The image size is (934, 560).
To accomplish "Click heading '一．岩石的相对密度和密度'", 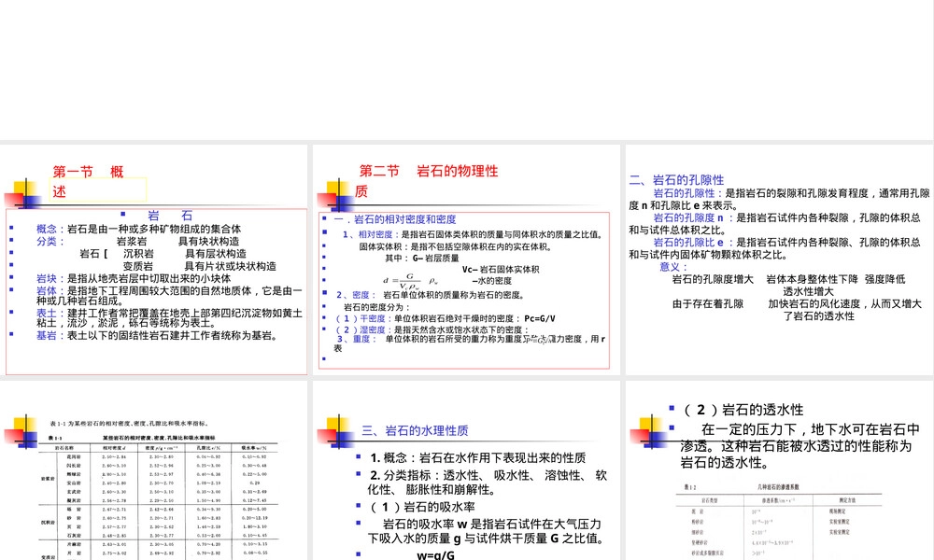I will pyautogui.click(x=395, y=219).
